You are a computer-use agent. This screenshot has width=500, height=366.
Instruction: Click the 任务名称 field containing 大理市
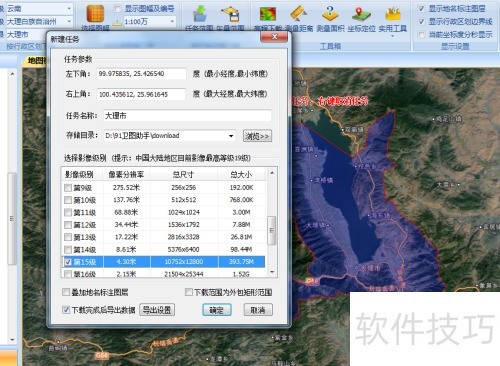[187, 116]
